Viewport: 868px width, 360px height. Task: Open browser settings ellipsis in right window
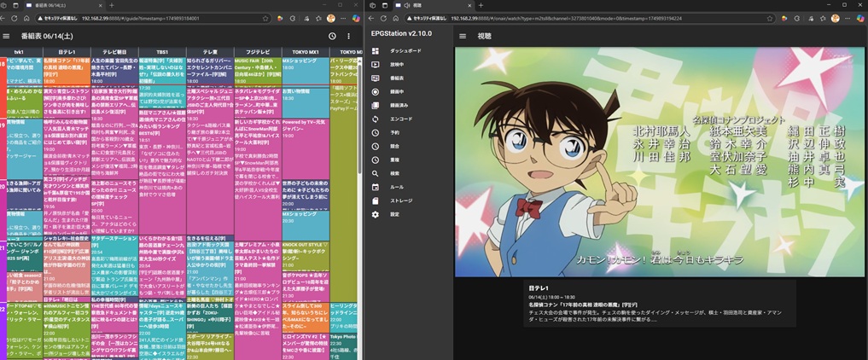[848, 18]
